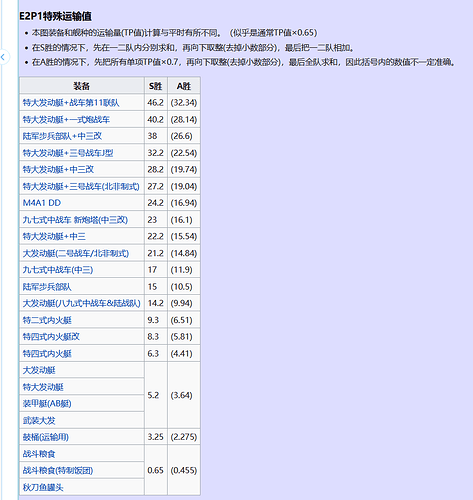Click the A胜 value (19.04)

pos(184,186)
